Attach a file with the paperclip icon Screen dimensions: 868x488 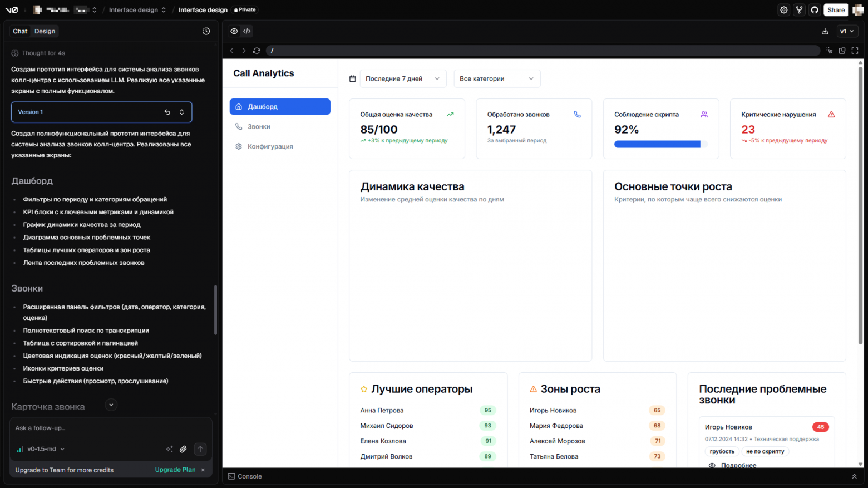(x=183, y=449)
